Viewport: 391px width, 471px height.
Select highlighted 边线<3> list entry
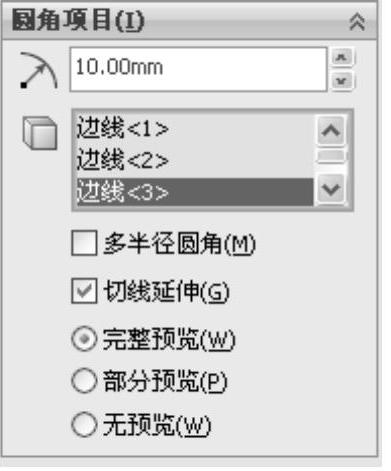(194, 192)
